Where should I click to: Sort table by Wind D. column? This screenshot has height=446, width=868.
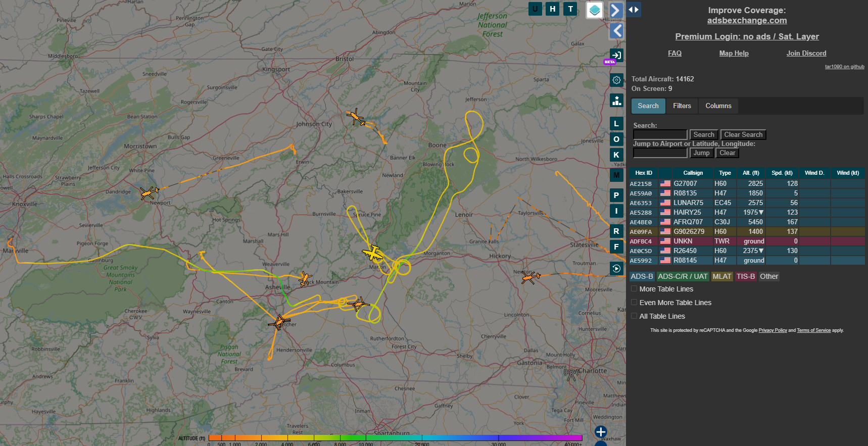pyautogui.click(x=814, y=173)
